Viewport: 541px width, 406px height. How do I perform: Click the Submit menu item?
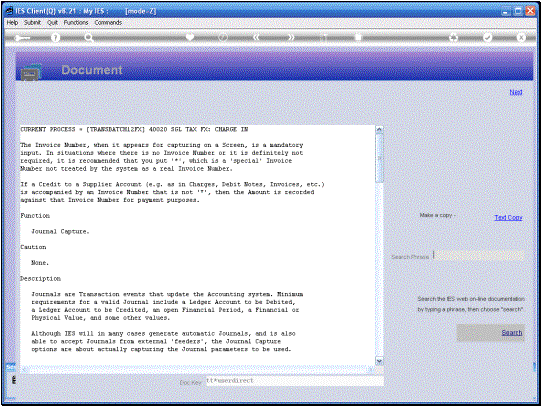32,22
